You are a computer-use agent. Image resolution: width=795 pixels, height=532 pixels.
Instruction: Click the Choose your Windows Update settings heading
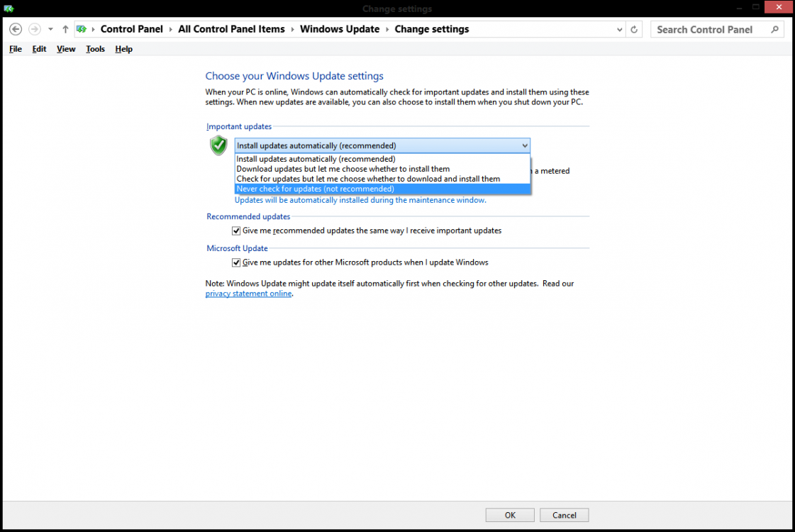[x=294, y=76]
